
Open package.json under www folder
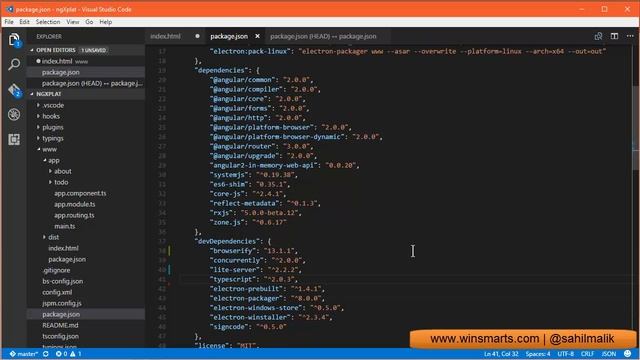pos(67,259)
